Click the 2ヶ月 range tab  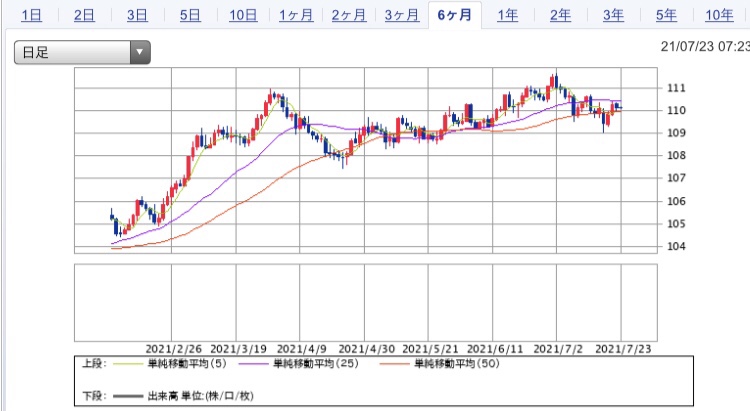coord(348,15)
